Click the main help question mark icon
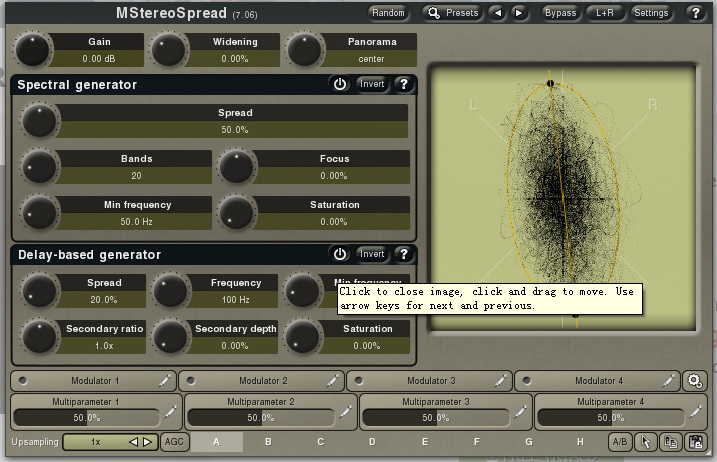The image size is (717, 462). tap(696, 13)
